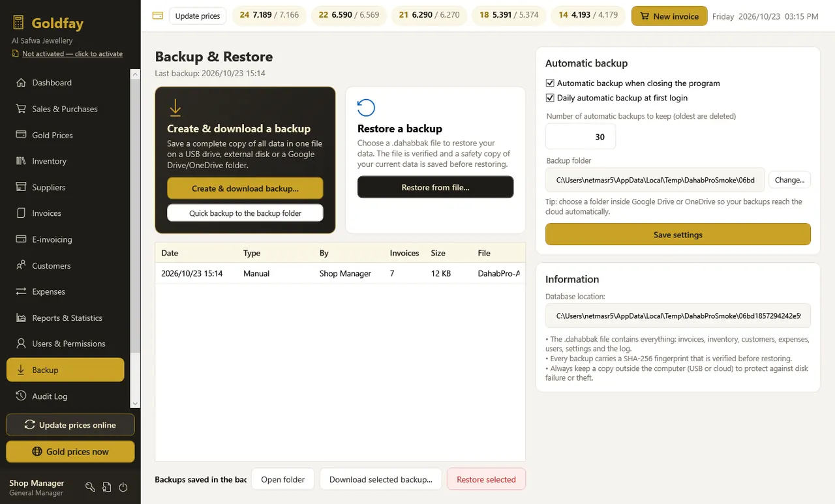Image resolution: width=835 pixels, height=504 pixels.
Task: Click the card icon left of Update prices
Action: [157, 16]
